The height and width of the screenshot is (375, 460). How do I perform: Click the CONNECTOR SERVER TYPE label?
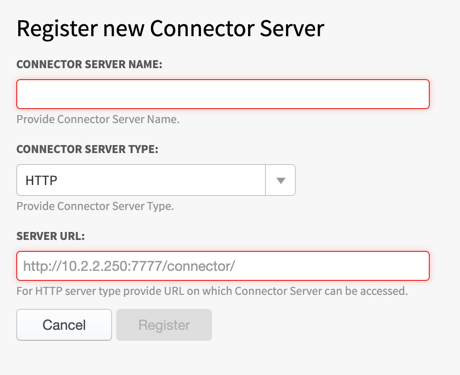(x=87, y=149)
